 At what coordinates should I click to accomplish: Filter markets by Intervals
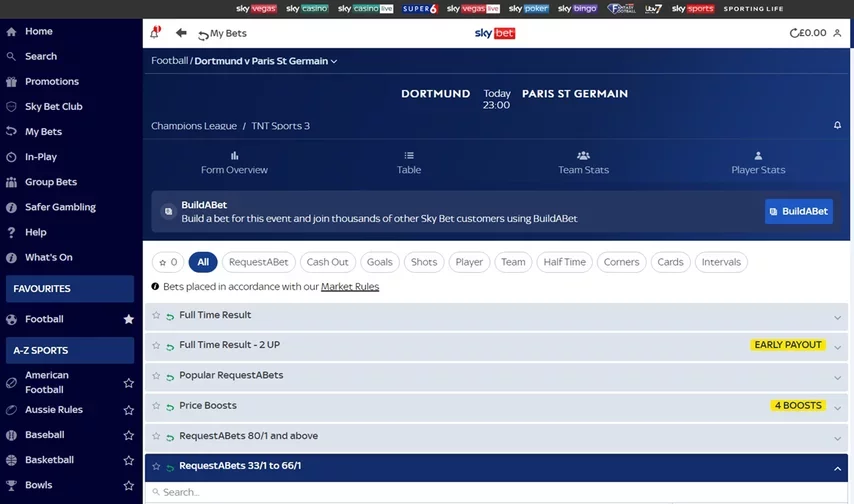[721, 262]
